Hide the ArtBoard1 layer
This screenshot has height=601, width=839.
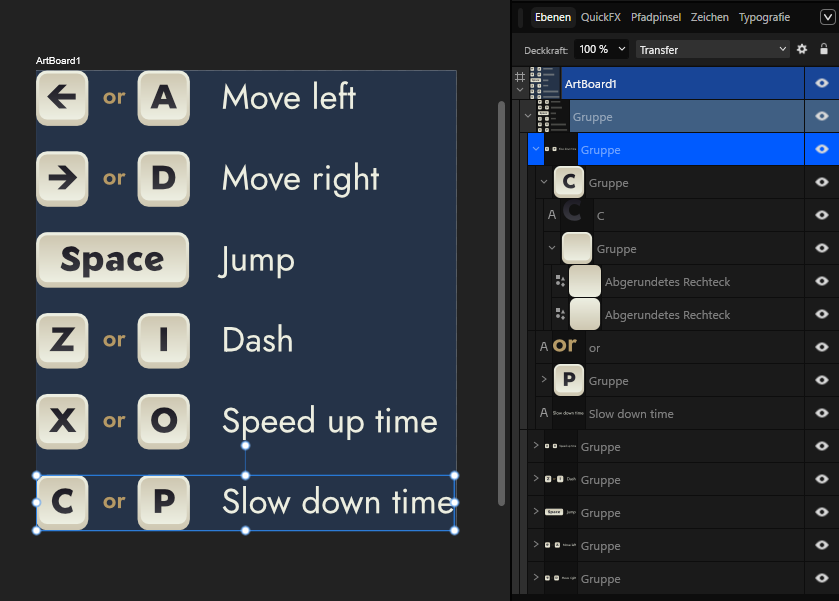[x=822, y=83]
